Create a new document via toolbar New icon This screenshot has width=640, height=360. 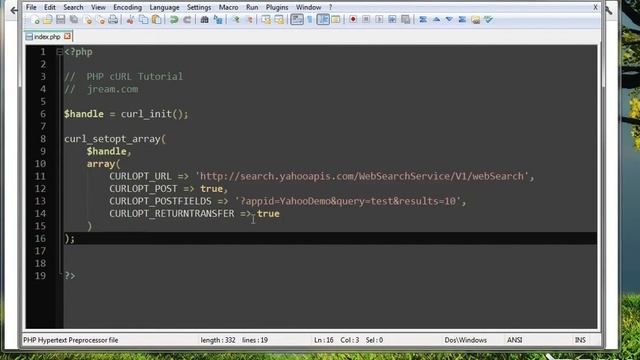pyautogui.click(x=35, y=20)
